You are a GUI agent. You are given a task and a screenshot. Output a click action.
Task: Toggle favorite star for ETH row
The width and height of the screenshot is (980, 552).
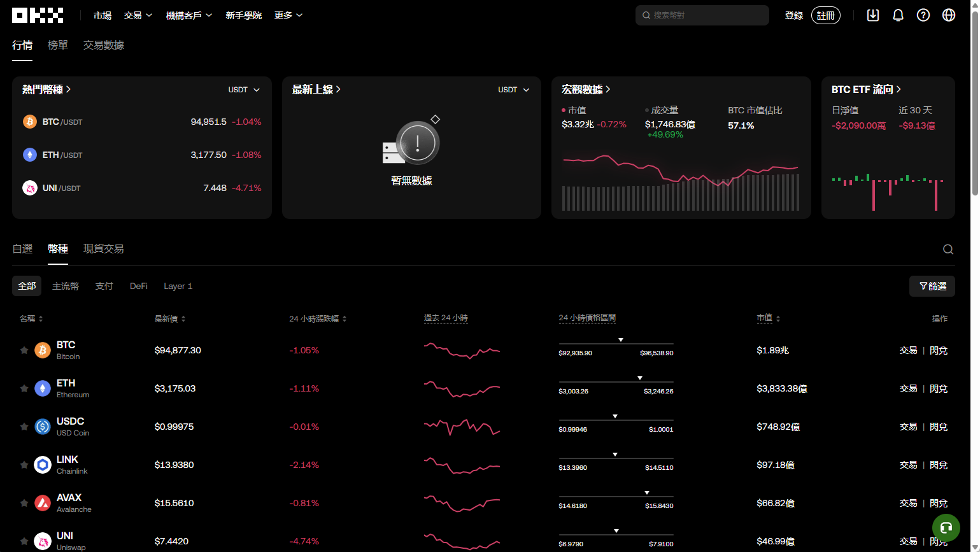point(24,388)
